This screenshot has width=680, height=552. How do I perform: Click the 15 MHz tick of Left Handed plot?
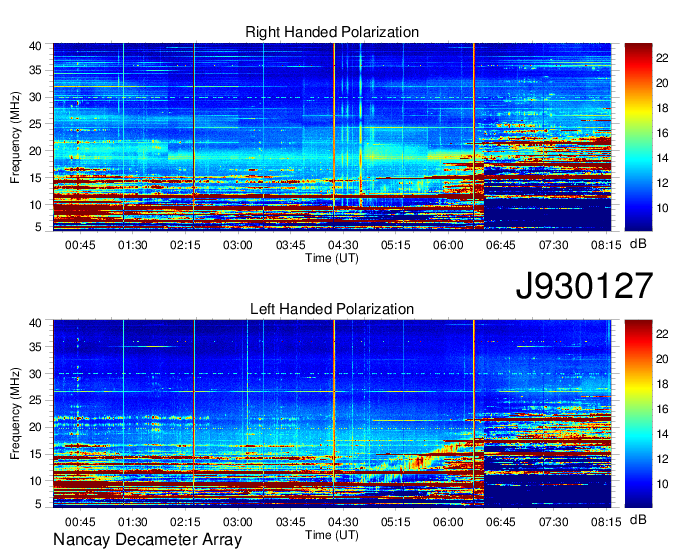coord(35,454)
